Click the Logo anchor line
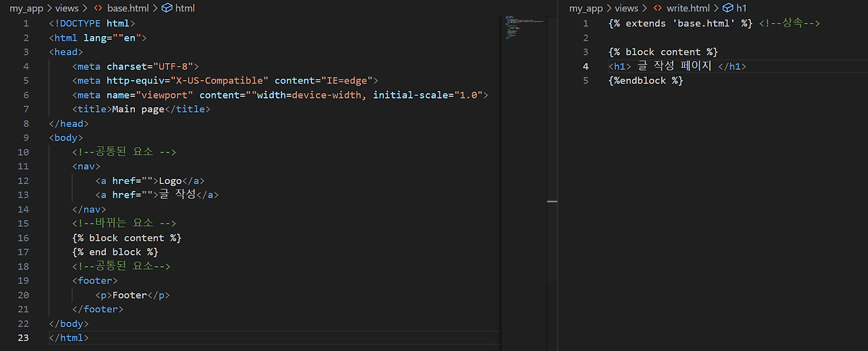Image resolution: width=868 pixels, height=351 pixels. [x=150, y=181]
